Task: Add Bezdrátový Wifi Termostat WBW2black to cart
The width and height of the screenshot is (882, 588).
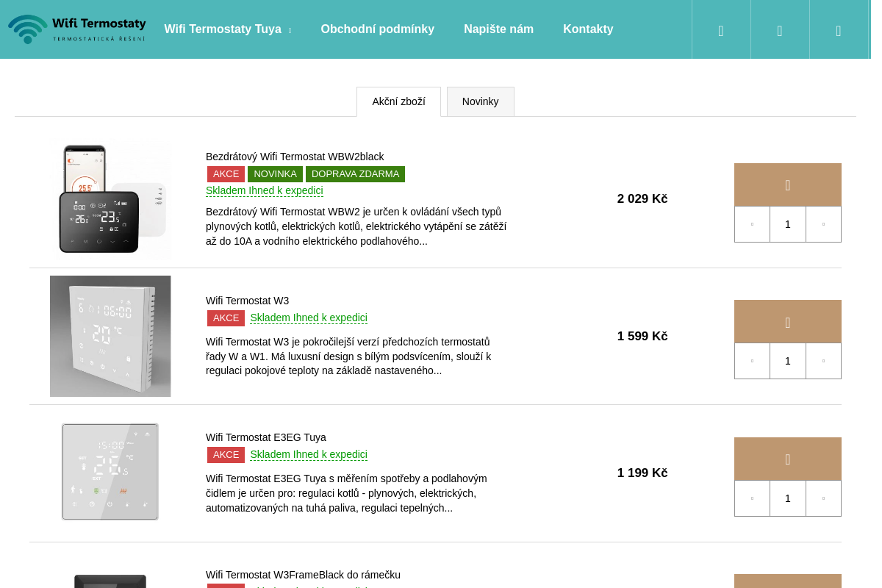Action: click(x=788, y=184)
